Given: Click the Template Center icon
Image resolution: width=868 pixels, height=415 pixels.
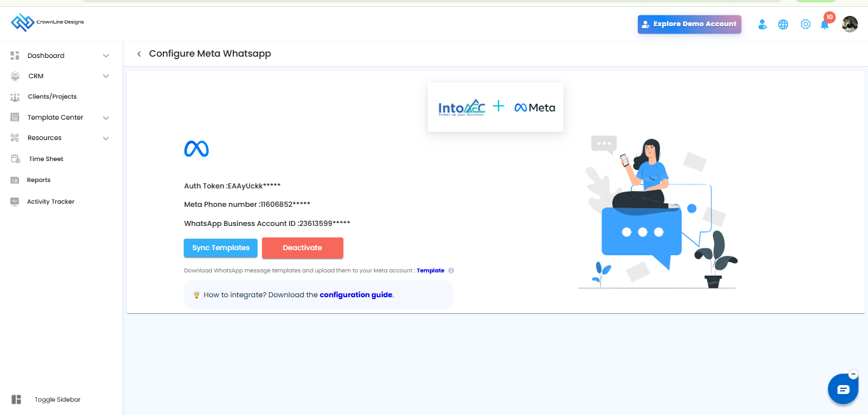Looking at the screenshot, I should pyautogui.click(x=15, y=117).
